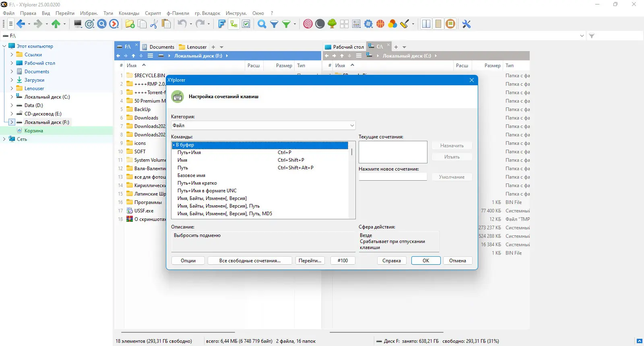Toggle the dual pane icon
This screenshot has width=644, height=346.
tap(426, 24)
